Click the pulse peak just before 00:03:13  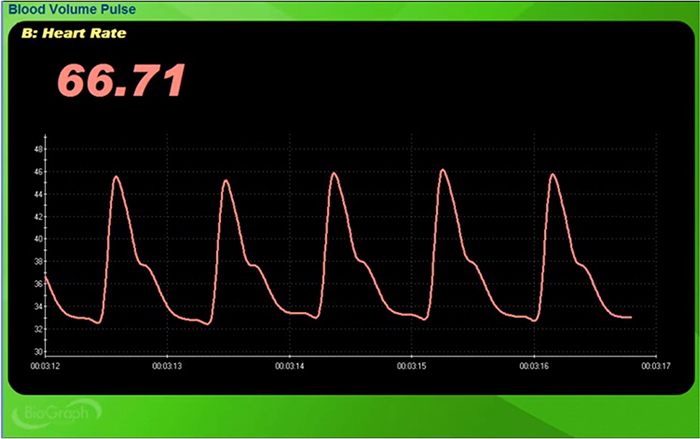click(117, 177)
